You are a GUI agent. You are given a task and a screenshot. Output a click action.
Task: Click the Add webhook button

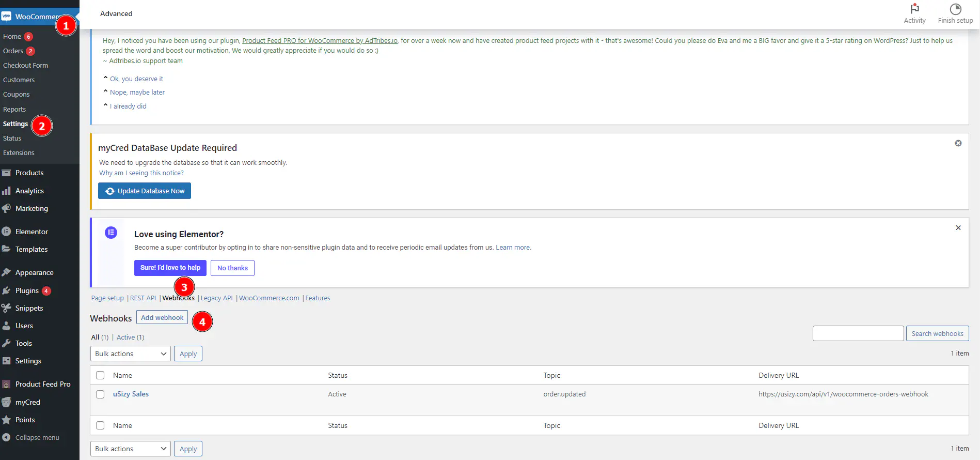tap(162, 317)
